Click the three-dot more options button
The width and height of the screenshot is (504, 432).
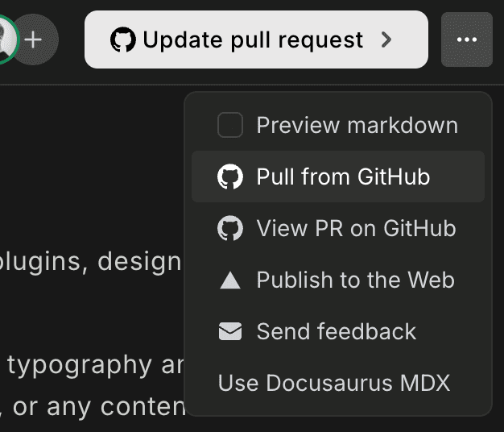point(467,39)
